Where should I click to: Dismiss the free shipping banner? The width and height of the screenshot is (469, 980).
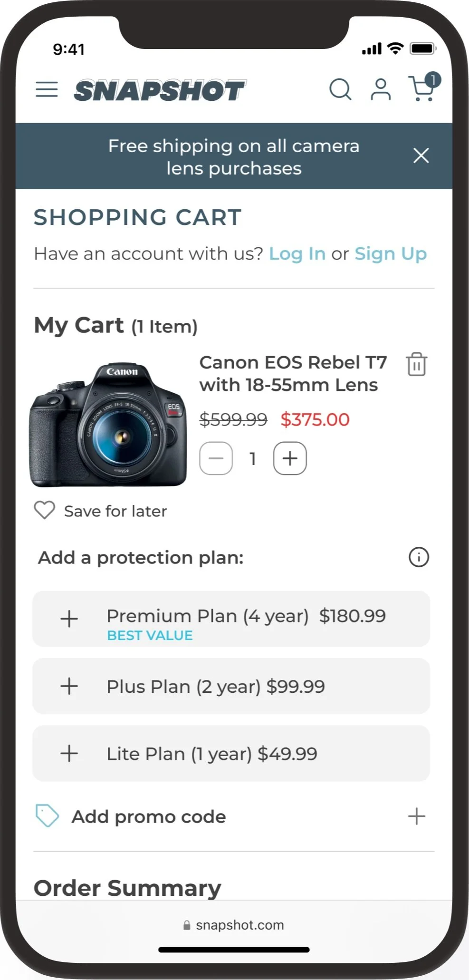tap(421, 155)
